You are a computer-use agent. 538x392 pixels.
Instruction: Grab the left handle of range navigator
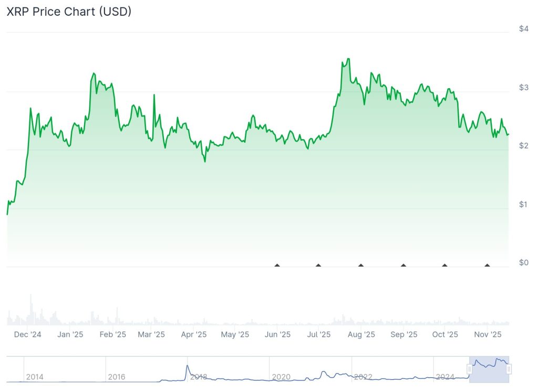tap(470, 369)
